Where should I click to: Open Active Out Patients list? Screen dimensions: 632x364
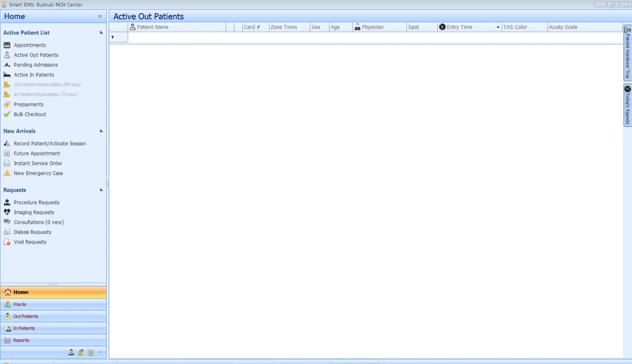point(36,55)
